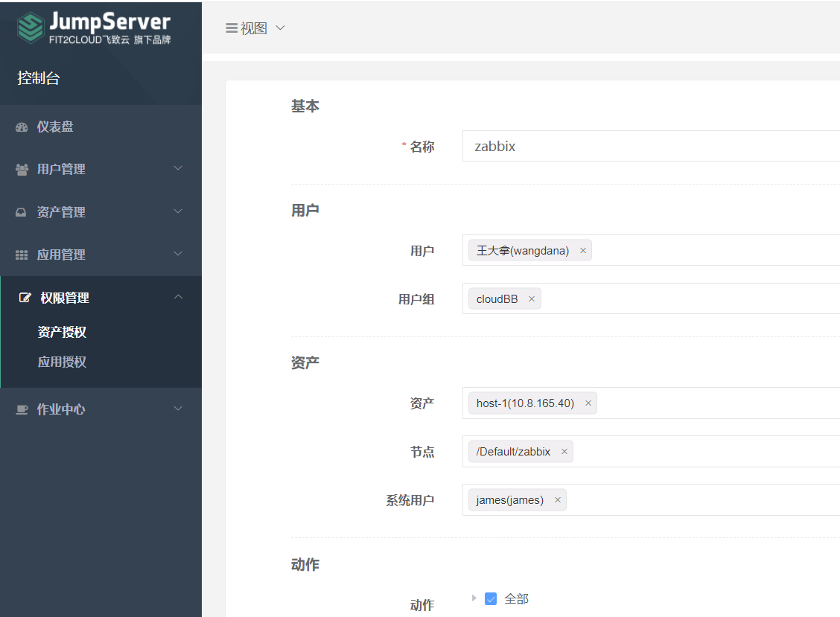840x617 pixels.
Task: Click the 控制台 console heading
Action: (x=39, y=78)
